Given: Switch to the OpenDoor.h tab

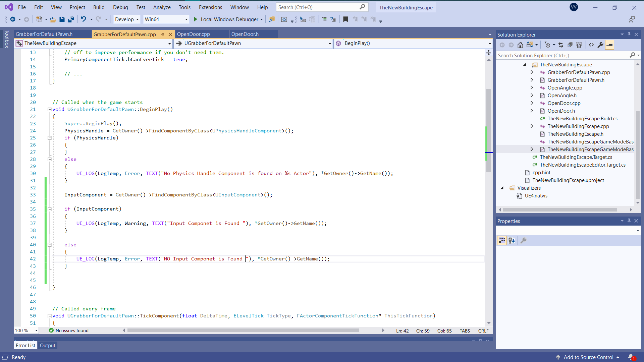Looking at the screenshot, I should pos(245,34).
